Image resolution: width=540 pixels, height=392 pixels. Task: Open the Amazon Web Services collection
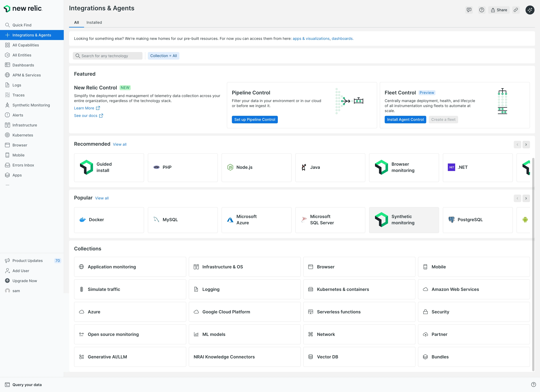(x=474, y=289)
